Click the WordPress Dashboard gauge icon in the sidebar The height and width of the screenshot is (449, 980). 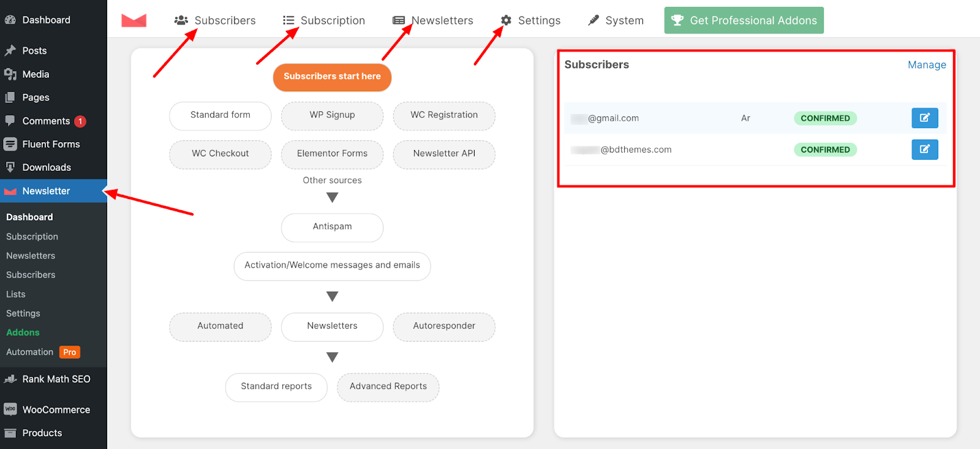[x=10, y=20]
